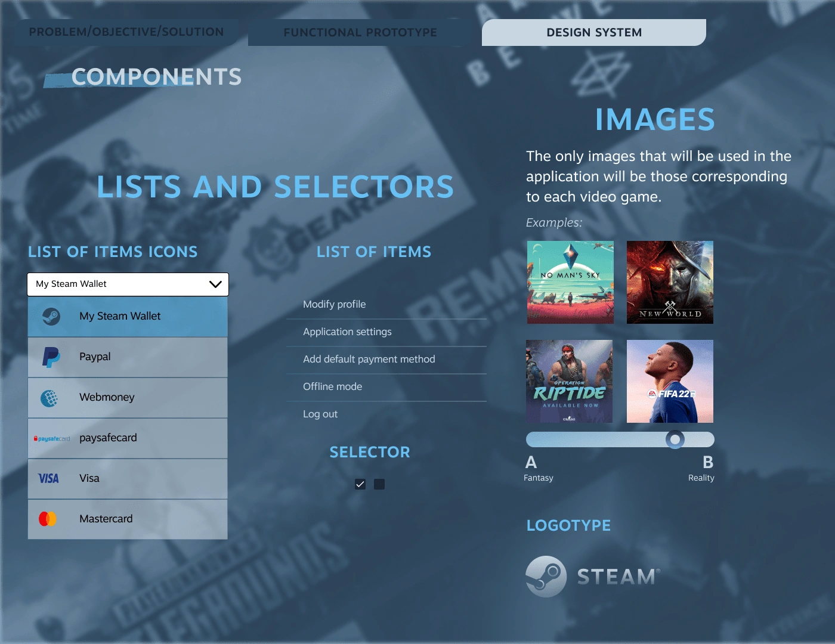Image resolution: width=835 pixels, height=644 pixels.
Task: Select the Design System tab
Action: point(594,32)
